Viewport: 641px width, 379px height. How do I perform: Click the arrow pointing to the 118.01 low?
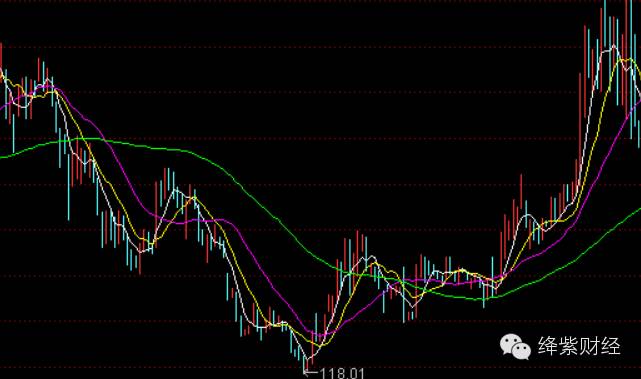coord(310,372)
